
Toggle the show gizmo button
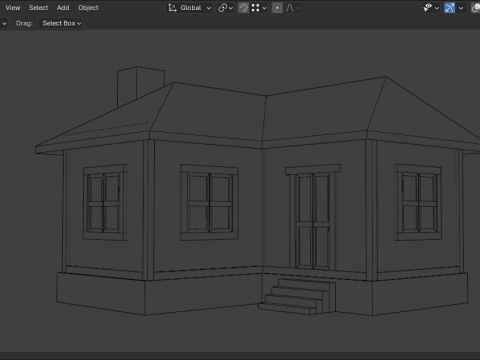coord(450,8)
